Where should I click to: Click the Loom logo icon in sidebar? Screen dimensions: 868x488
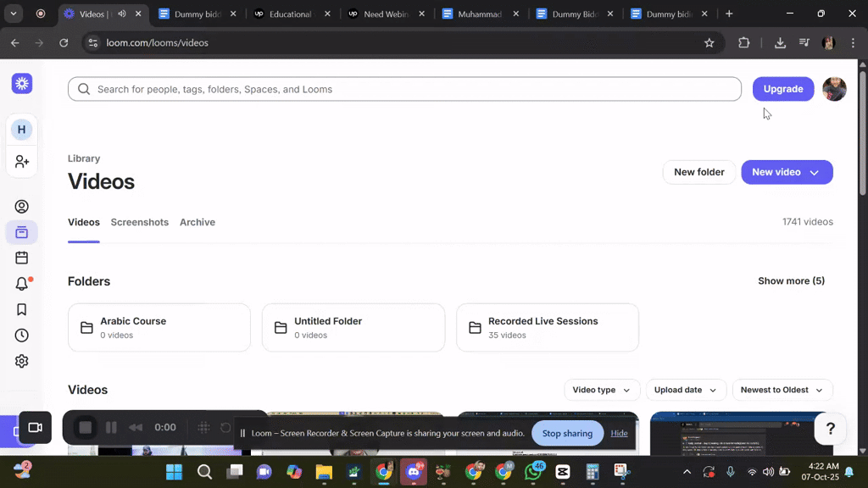pos(21,84)
